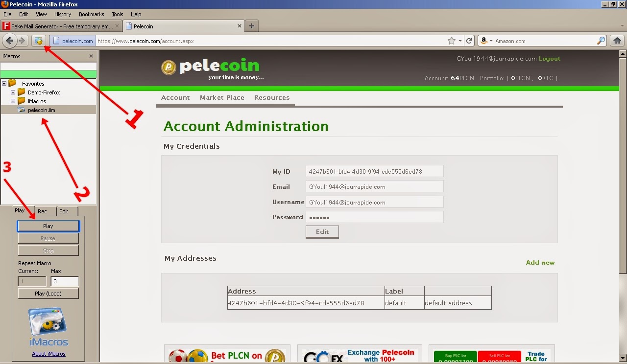Open the History menu
This screenshot has width=627, height=364.
click(x=63, y=14)
